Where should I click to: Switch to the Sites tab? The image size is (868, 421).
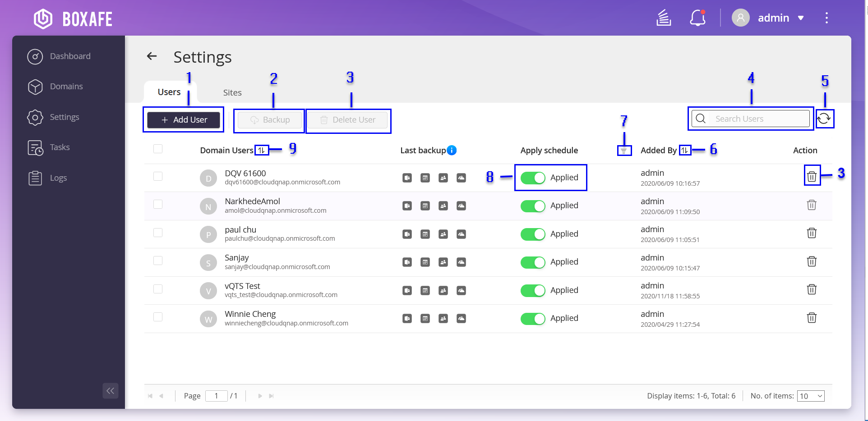click(232, 92)
